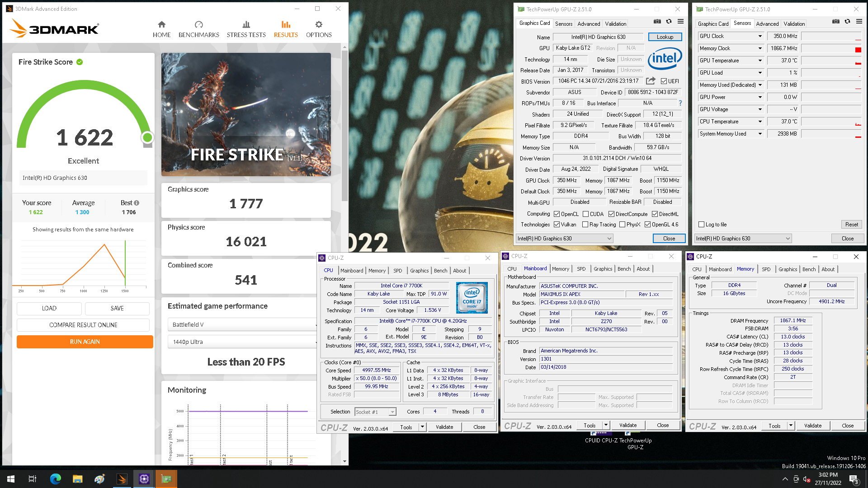Open File Explorer from taskbar
This screenshot has height=488, width=868.
[x=77, y=479]
